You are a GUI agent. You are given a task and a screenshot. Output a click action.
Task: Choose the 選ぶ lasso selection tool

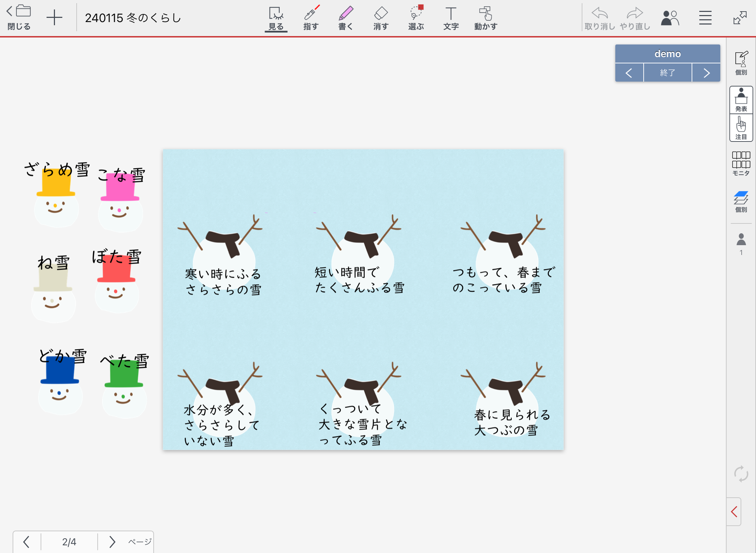(x=416, y=18)
